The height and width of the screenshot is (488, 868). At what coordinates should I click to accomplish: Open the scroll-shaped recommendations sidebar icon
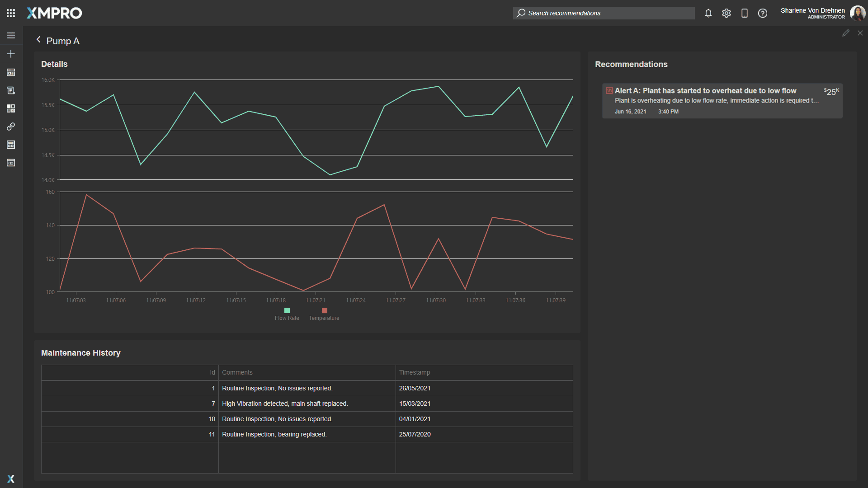[x=11, y=90]
